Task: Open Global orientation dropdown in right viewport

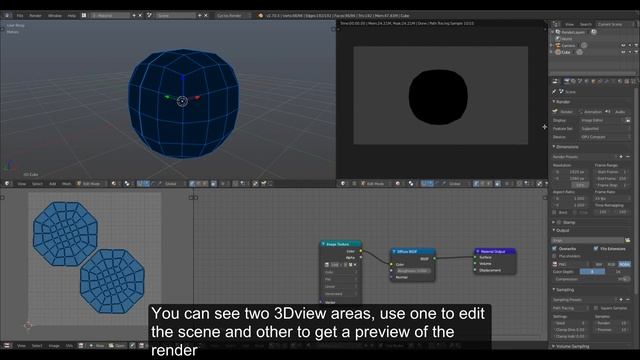Action: click(x=457, y=184)
